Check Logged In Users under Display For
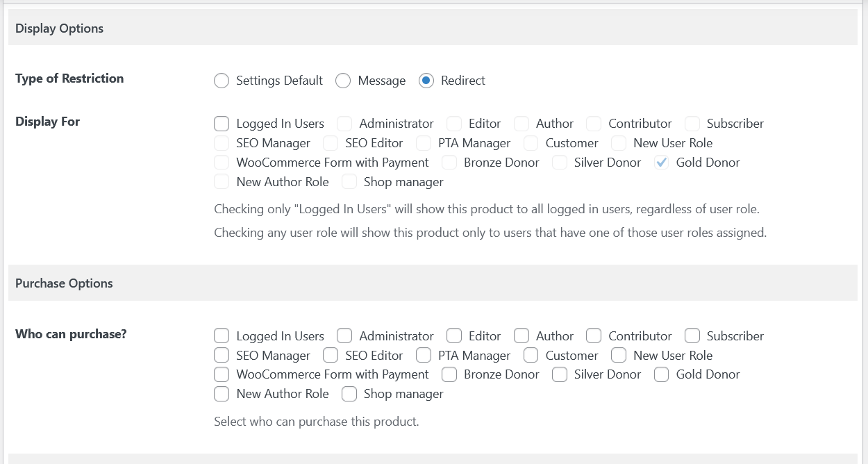Screen dimensions: 868x464 pyautogui.click(x=222, y=124)
